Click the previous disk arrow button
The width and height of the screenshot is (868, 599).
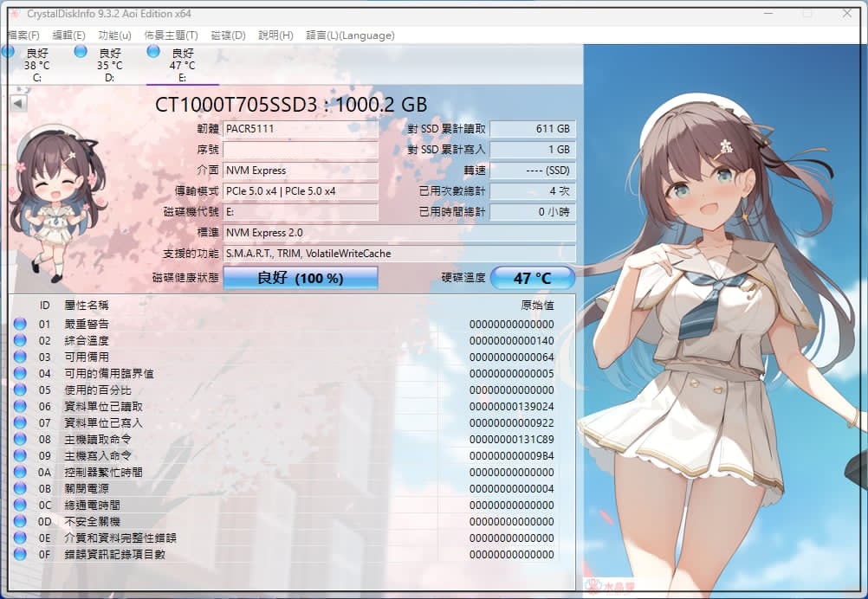tap(18, 103)
